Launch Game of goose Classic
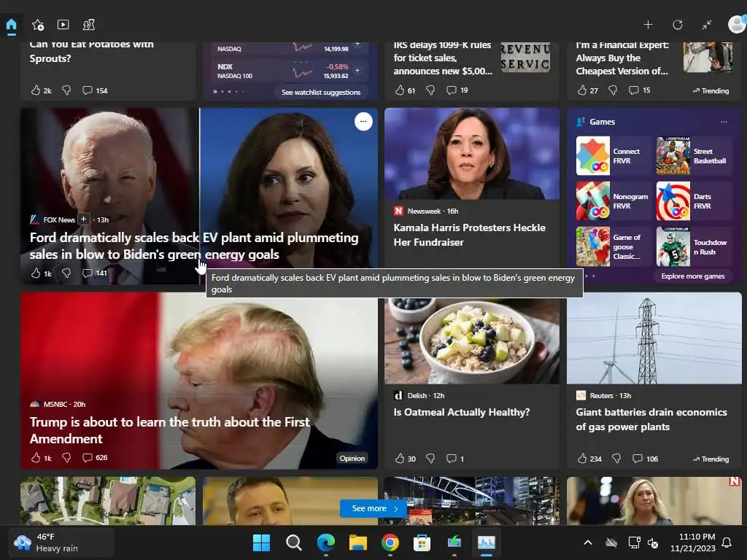The image size is (747, 560). pos(613,246)
